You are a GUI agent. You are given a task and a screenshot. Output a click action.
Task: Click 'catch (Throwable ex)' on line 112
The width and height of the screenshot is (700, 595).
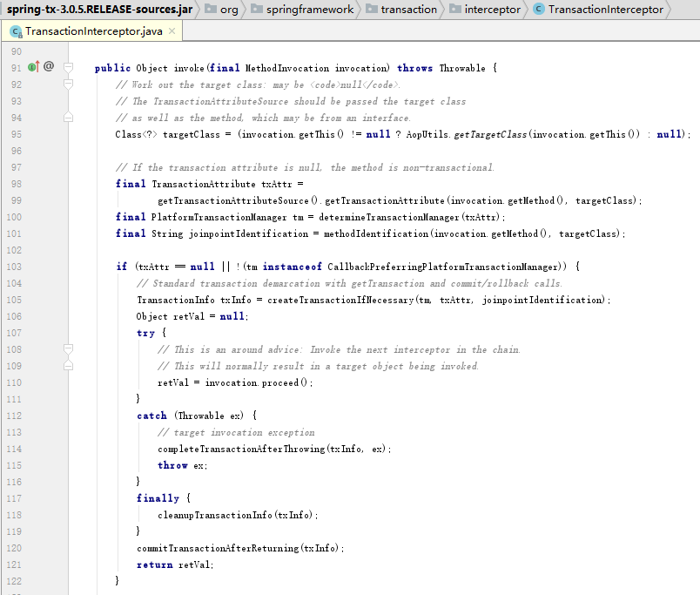tap(190, 416)
